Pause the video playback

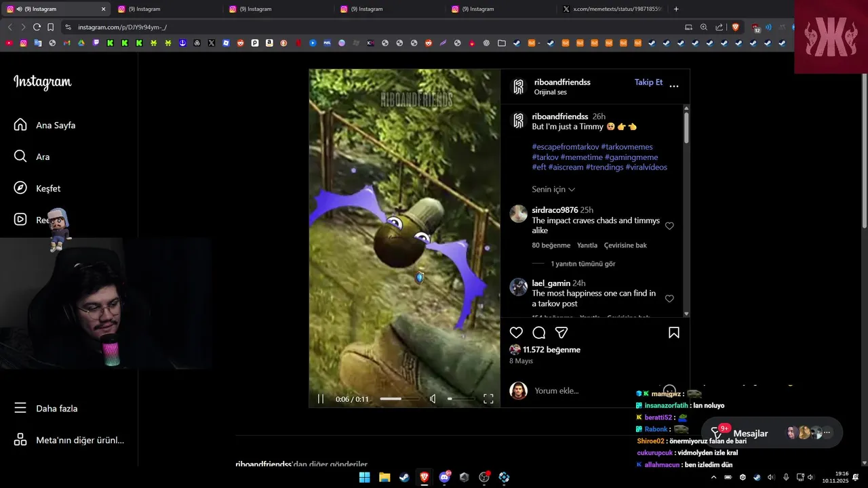[x=321, y=399]
